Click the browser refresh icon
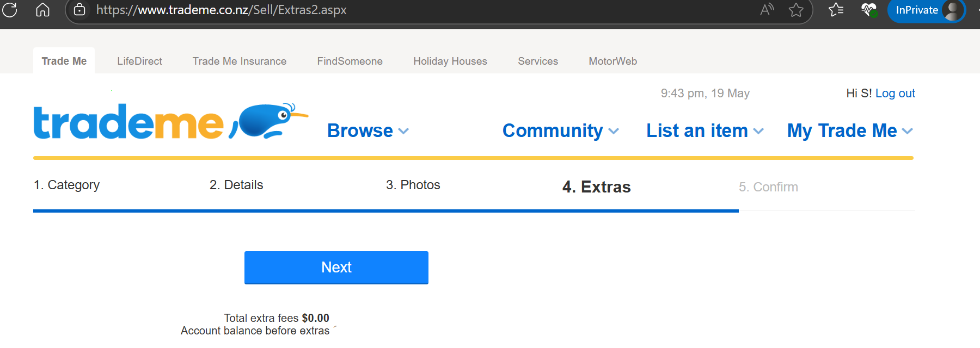The width and height of the screenshot is (980, 348). [x=10, y=10]
